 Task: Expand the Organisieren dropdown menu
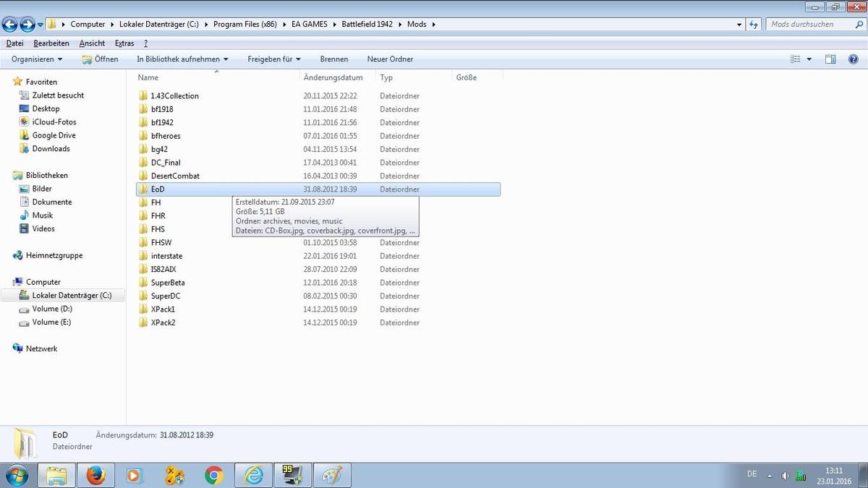pos(37,59)
